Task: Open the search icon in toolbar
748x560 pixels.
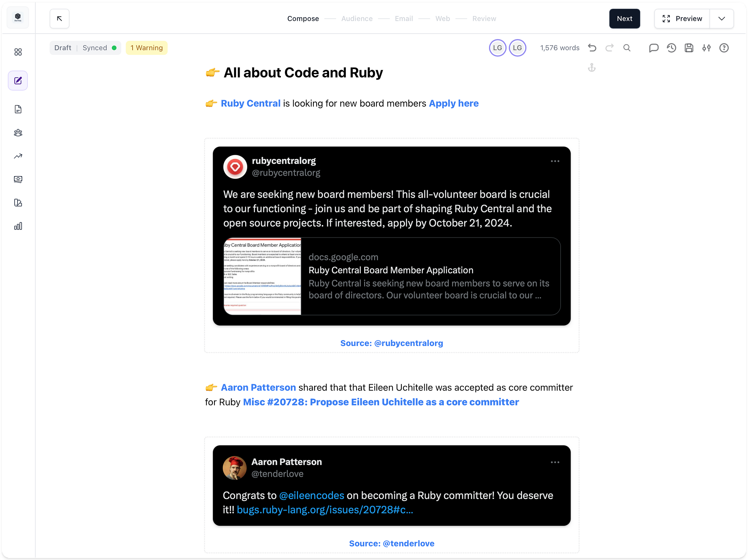Action: coord(627,47)
